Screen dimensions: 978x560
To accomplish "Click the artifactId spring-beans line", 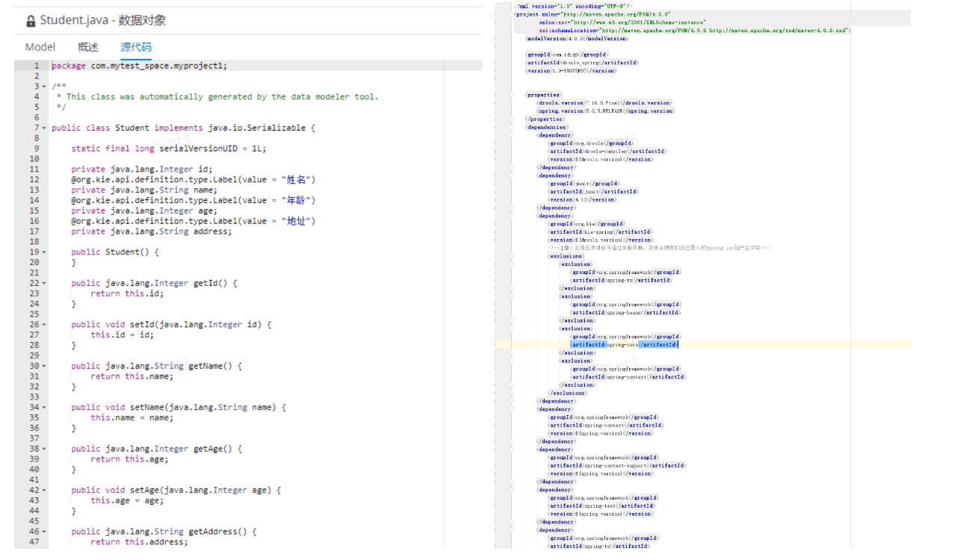I will click(x=627, y=313).
